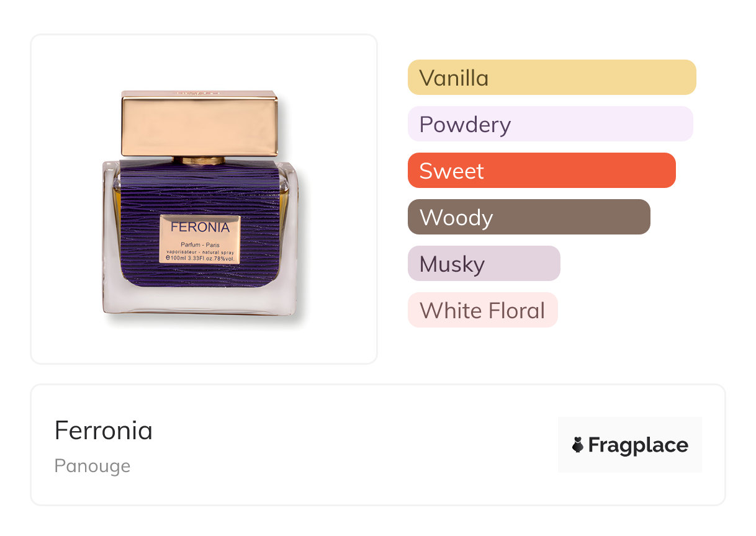Select the Vanilla accord bar
The width and height of the screenshot is (756, 536).
click(x=551, y=78)
